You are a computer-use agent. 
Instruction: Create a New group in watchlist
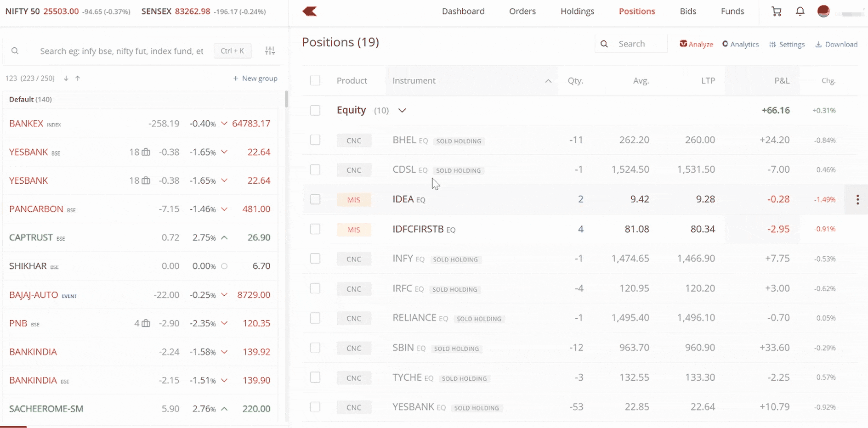point(255,79)
